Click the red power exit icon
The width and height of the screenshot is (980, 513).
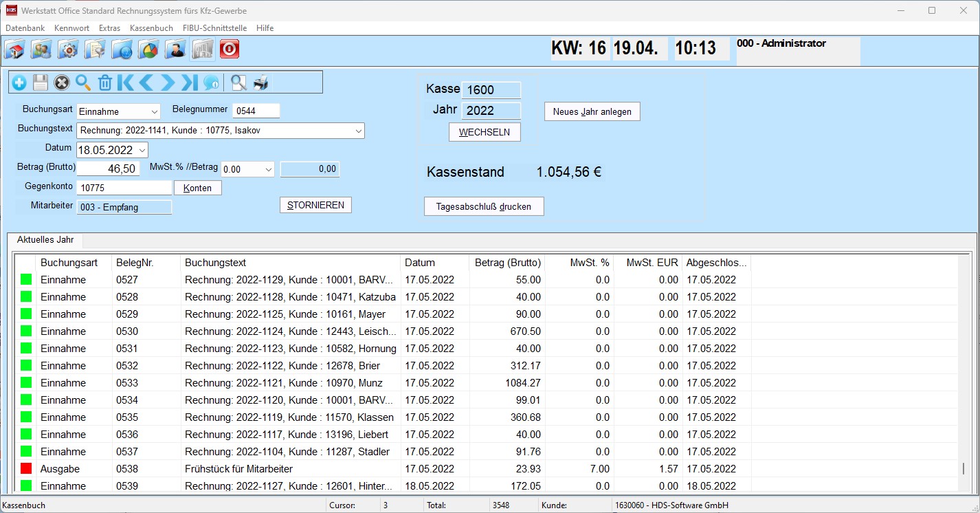(x=230, y=50)
